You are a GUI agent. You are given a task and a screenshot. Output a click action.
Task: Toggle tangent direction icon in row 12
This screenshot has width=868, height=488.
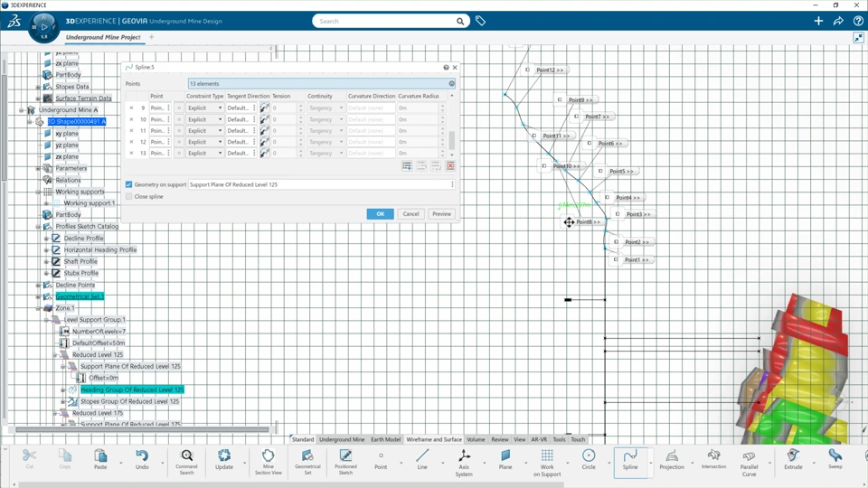[x=265, y=142]
